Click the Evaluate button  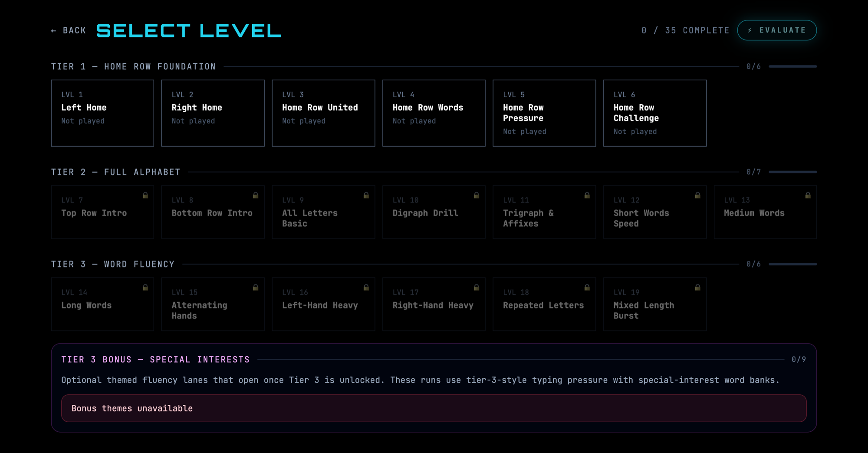coord(777,30)
